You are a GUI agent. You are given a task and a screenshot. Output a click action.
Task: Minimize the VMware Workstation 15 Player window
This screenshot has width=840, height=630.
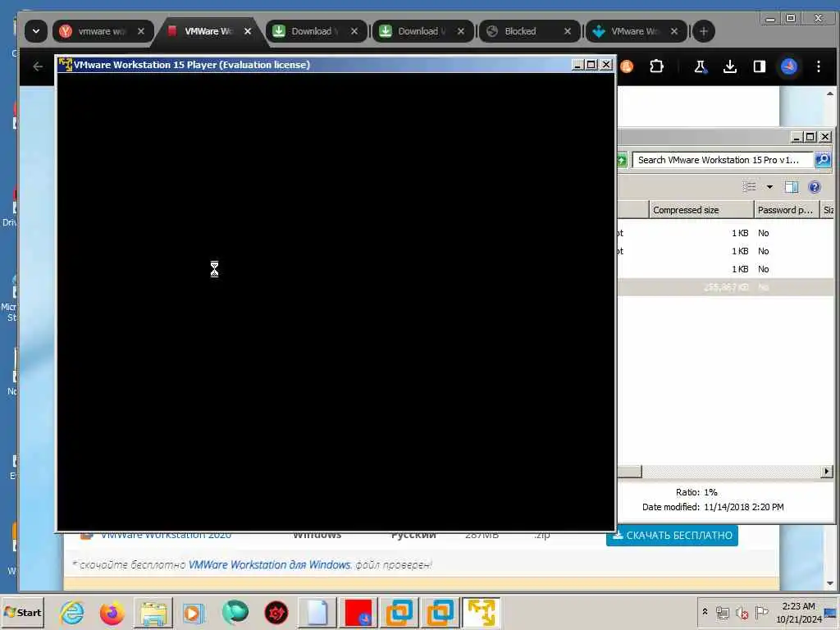577,65
